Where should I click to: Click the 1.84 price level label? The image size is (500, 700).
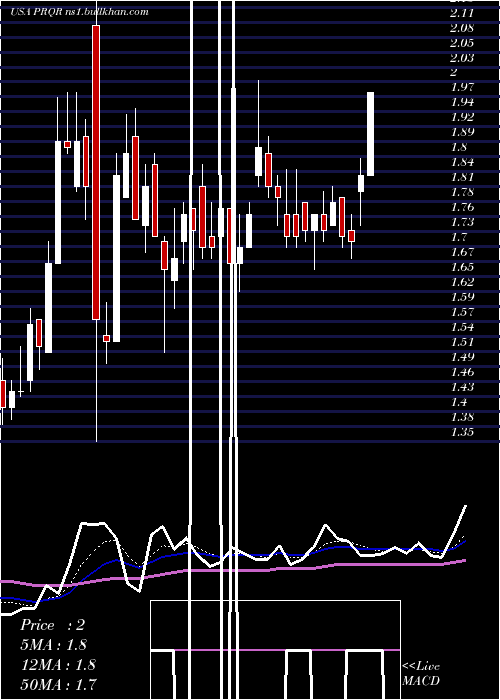462,162
